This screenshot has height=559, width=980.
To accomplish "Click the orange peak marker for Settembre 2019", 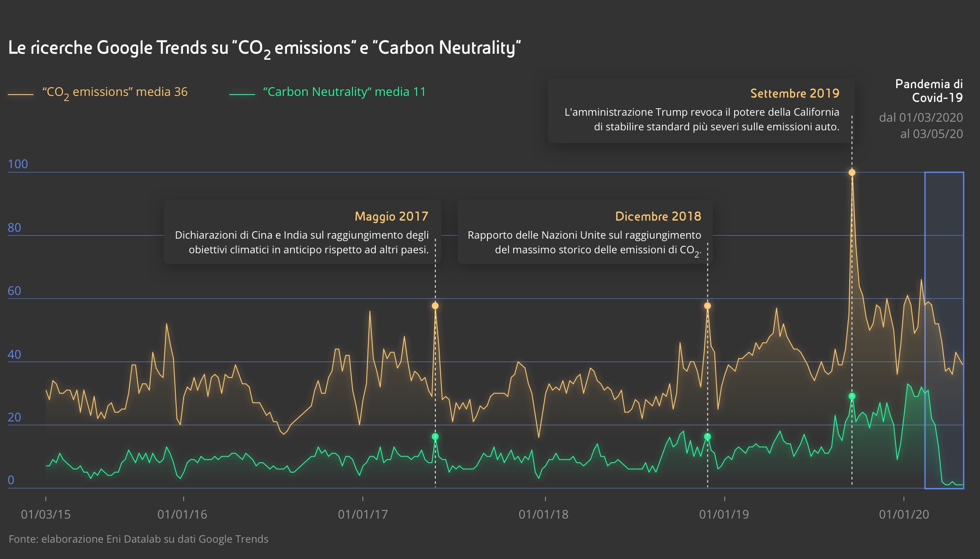I will [851, 172].
